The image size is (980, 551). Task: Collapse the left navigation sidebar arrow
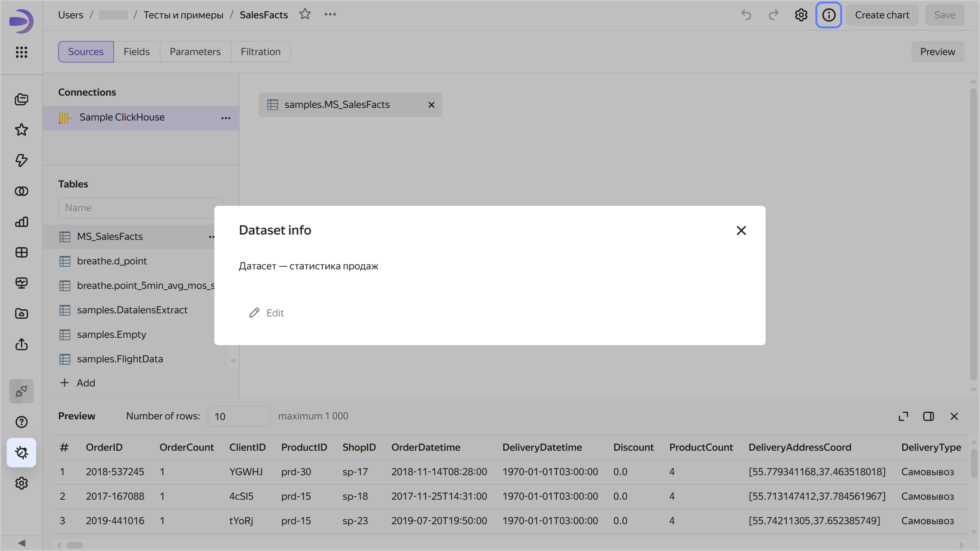[21, 543]
